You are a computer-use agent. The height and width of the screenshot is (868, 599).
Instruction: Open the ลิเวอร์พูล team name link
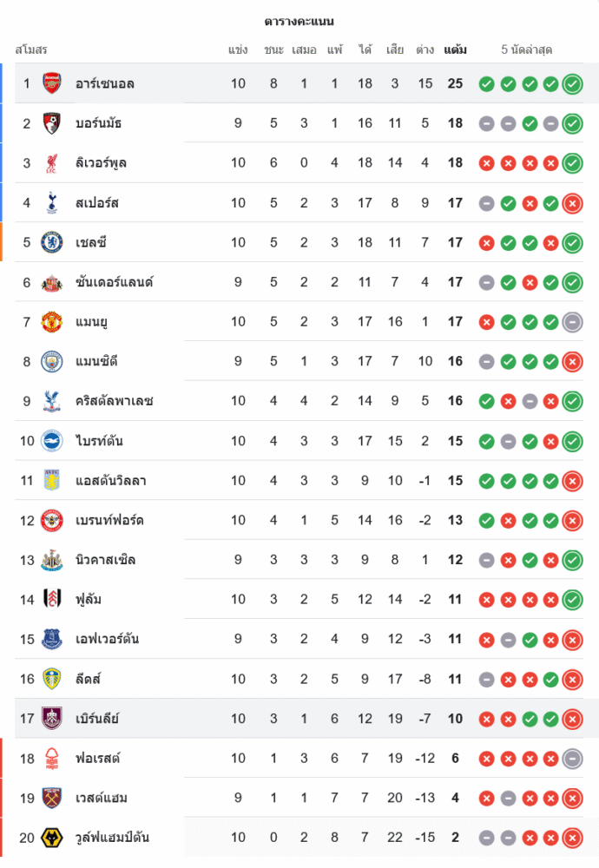(x=101, y=162)
